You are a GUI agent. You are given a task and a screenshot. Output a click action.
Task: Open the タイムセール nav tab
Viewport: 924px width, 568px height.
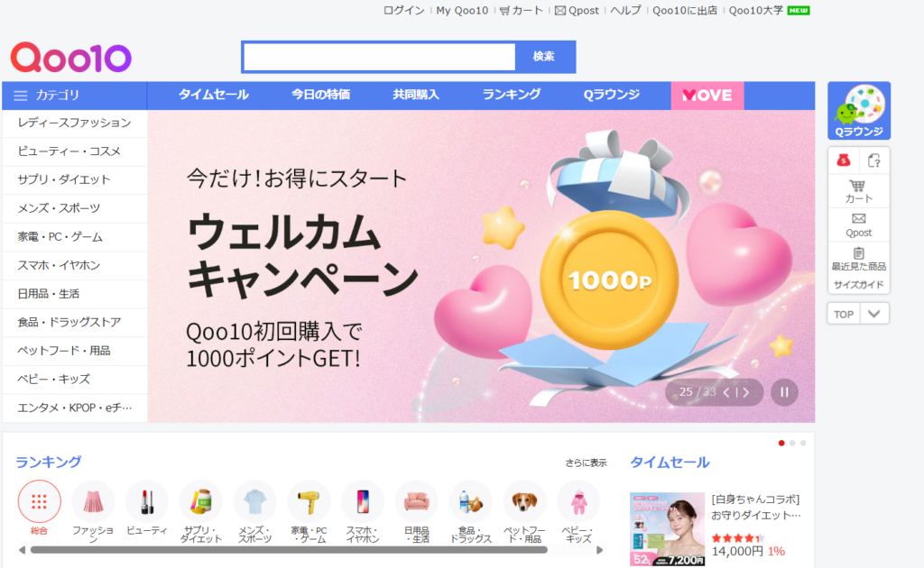pyautogui.click(x=213, y=95)
